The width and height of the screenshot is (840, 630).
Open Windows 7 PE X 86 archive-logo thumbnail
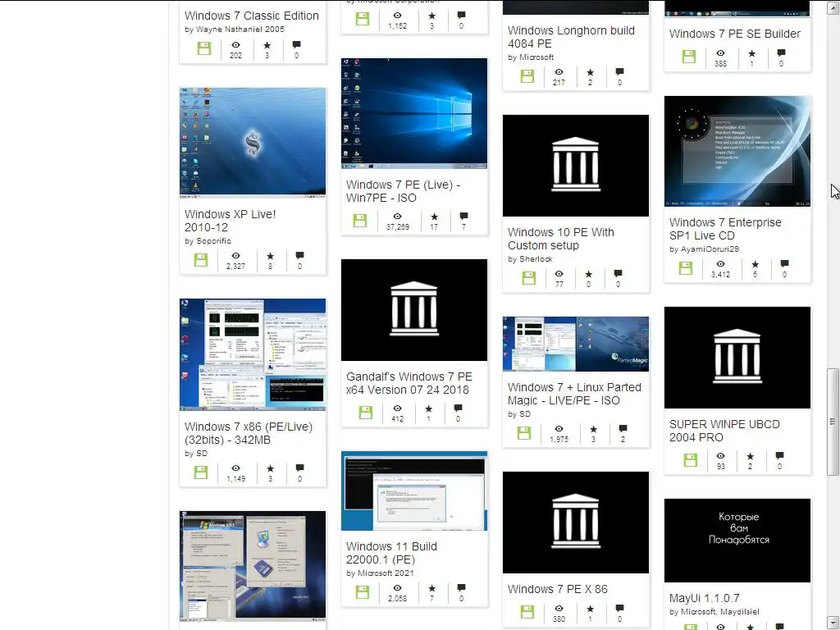click(575, 523)
